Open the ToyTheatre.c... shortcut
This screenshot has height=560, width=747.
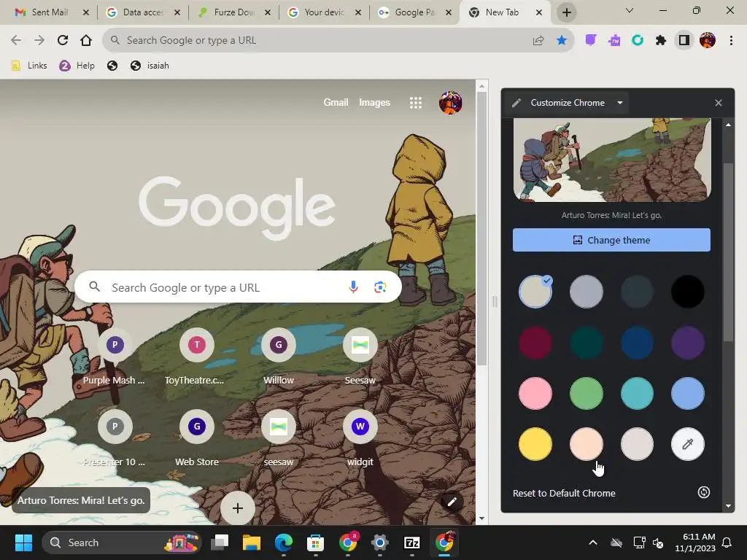196,356
